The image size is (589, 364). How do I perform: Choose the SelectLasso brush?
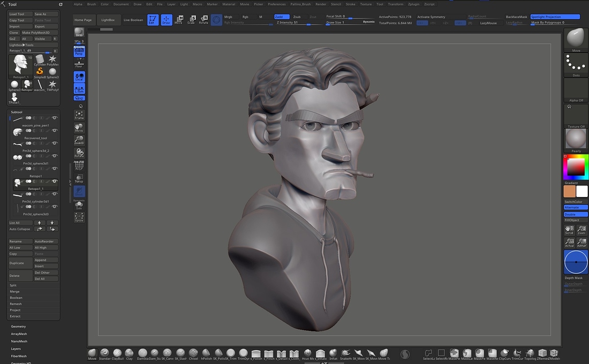click(428, 353)
